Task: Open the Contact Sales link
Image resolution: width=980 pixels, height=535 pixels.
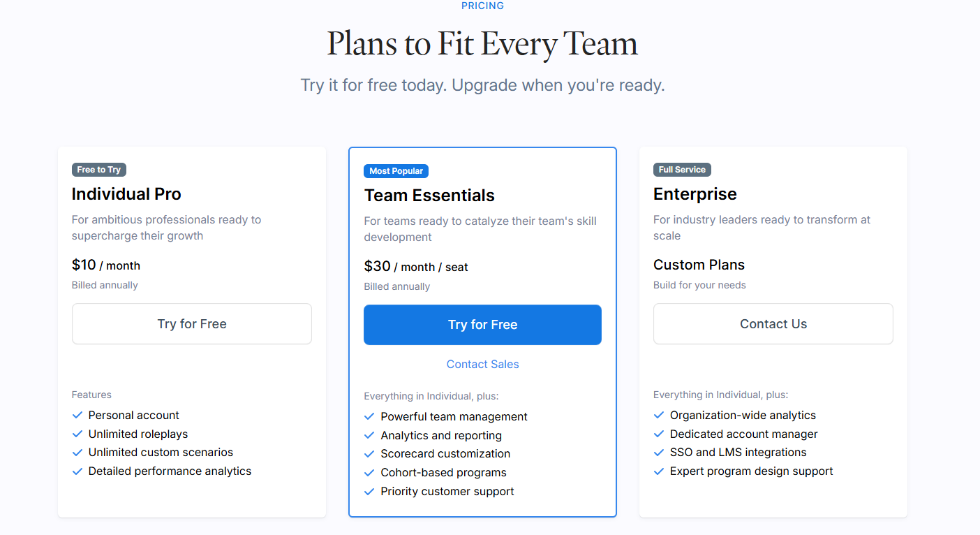Action: pos(482,365)
